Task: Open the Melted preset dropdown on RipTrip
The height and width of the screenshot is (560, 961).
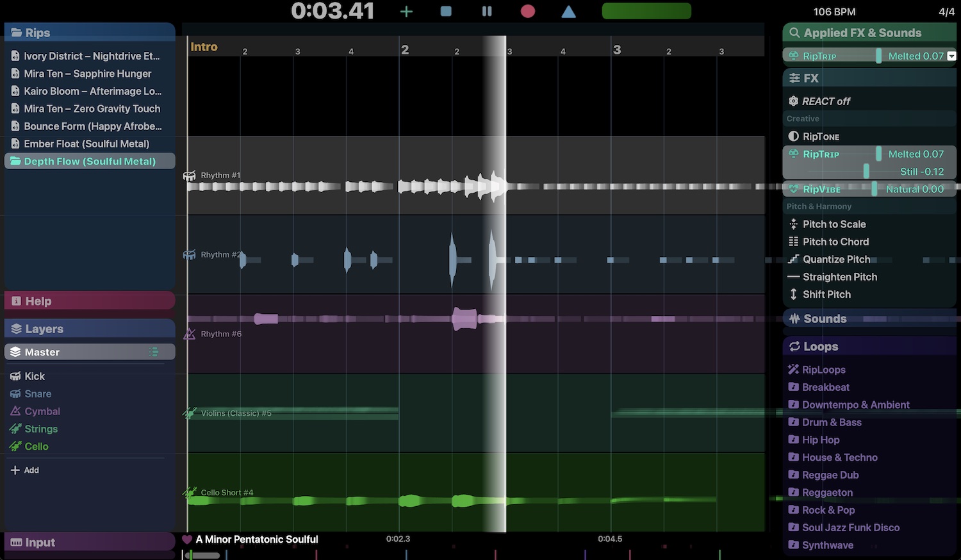Action: tap(950, 56)
